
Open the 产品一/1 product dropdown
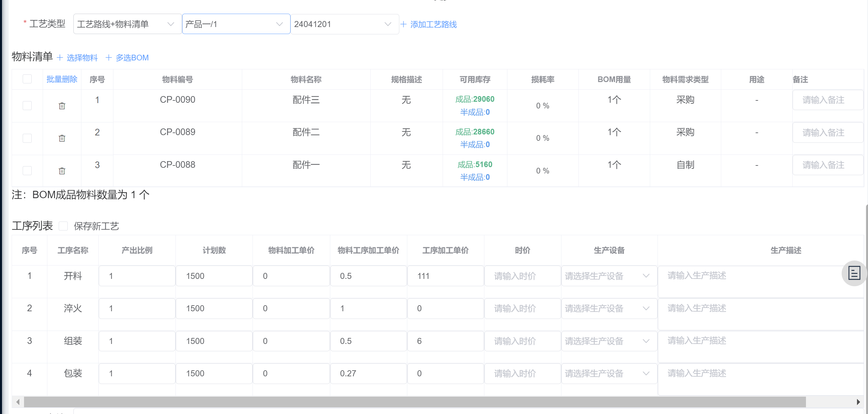point(236,24)
